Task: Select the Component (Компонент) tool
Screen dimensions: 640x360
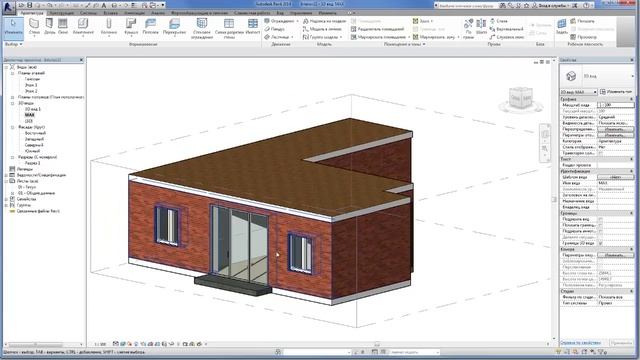Action: pos(83,27)
